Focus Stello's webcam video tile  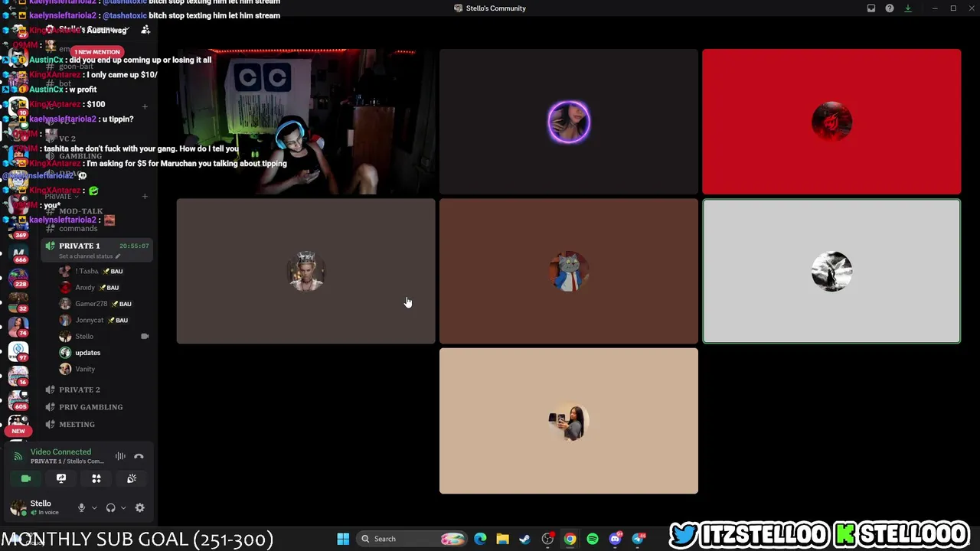(305, 122)
